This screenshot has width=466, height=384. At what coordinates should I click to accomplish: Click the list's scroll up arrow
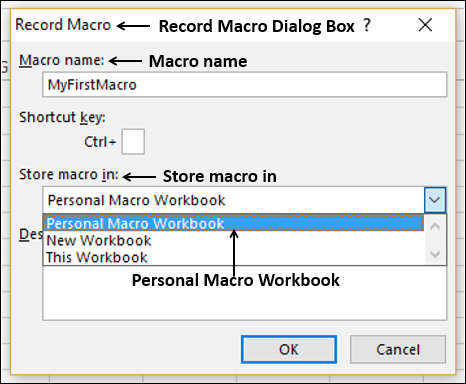435,227
